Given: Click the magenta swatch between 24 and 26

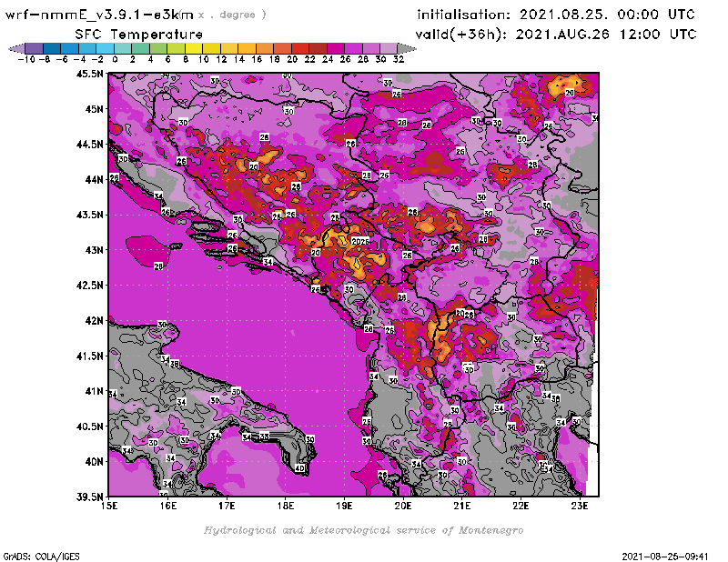Looking at the screenshot, I should pyautogui.click(x=335, y=48).
